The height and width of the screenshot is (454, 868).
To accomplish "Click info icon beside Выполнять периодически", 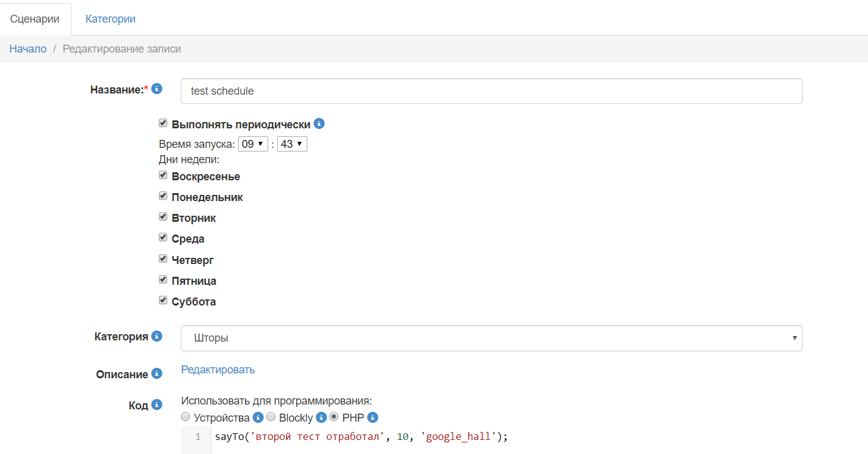I will [319, 124].
